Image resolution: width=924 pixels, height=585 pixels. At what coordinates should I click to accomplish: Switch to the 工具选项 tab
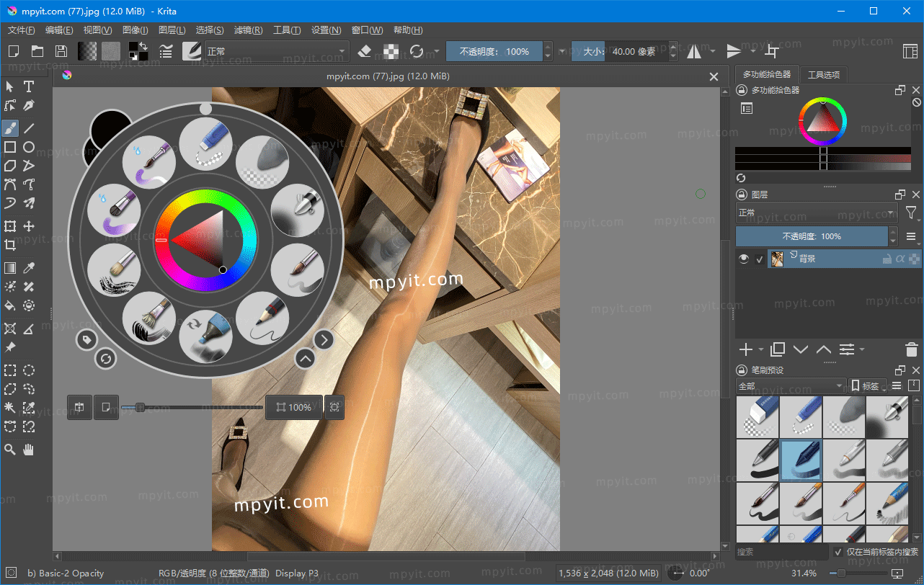click(824, 74)
